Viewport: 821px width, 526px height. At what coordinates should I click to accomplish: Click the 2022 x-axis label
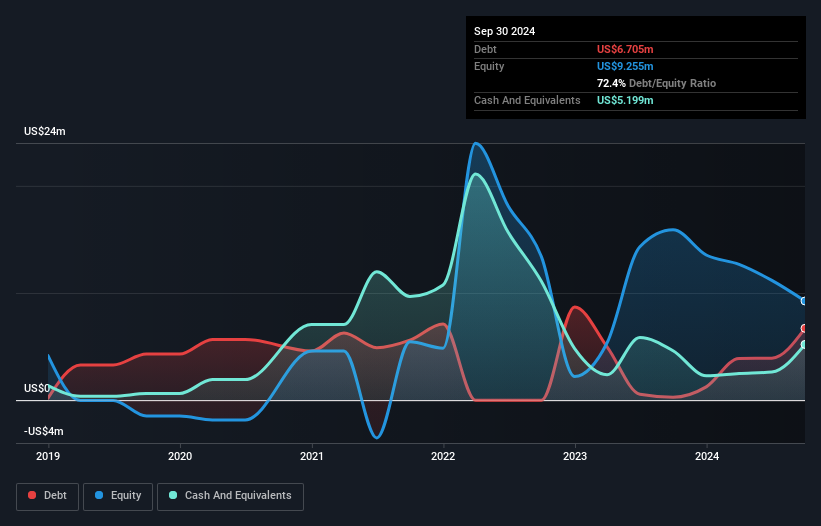443,456
